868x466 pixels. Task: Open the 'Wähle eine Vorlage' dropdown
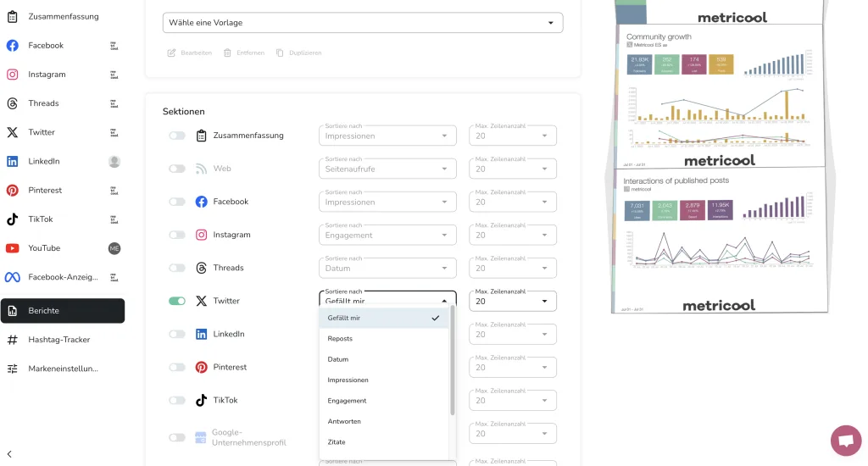click(363, 23)
